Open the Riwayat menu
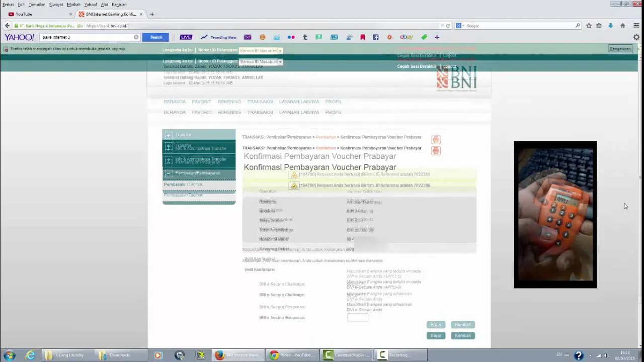The image size is (644, 362). pyautogui.click(x=56, y=5)
